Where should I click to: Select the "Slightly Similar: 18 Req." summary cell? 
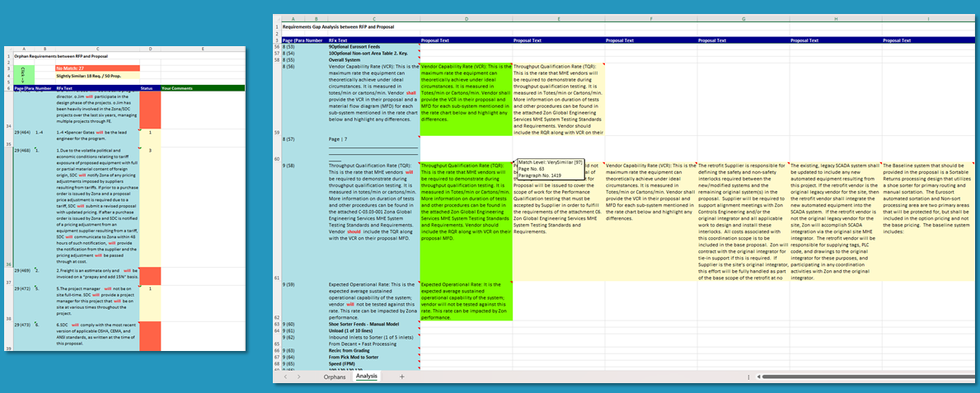click(96, 76)
